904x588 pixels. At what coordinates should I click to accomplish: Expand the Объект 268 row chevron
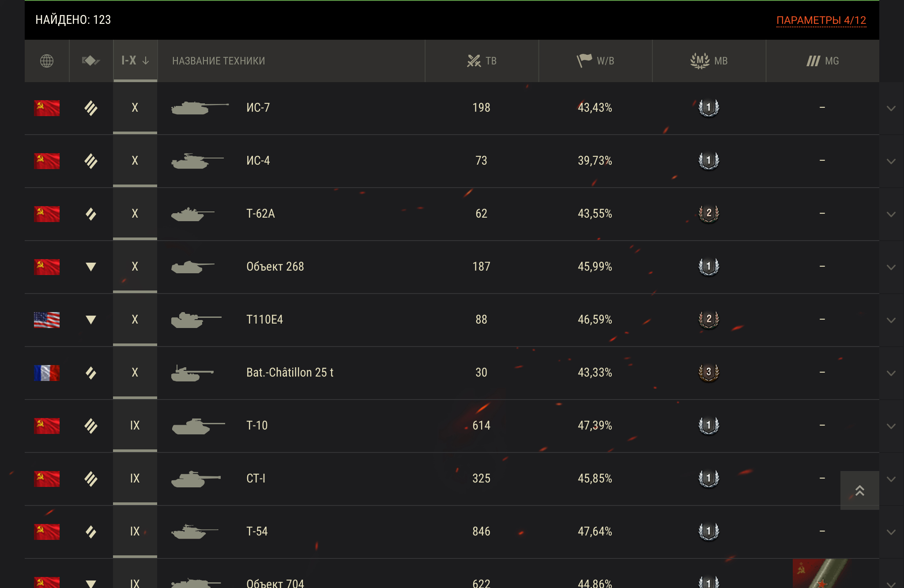tap(891, 267)
